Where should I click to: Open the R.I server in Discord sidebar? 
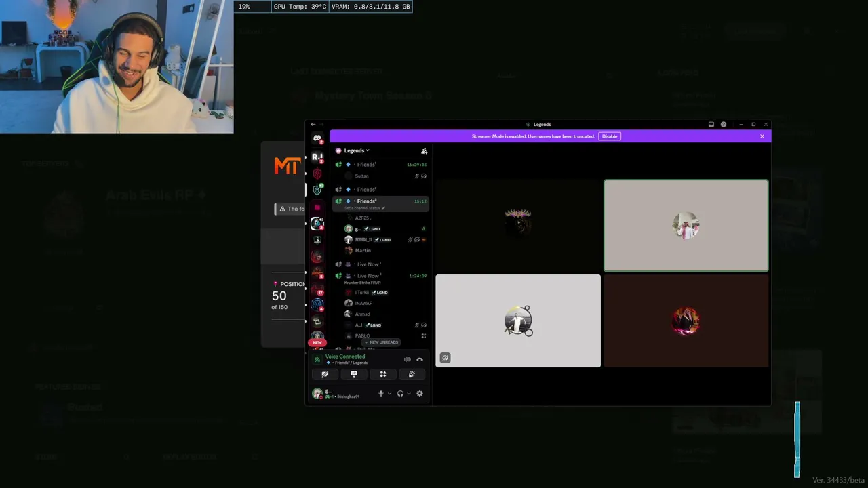pos(317,157)
